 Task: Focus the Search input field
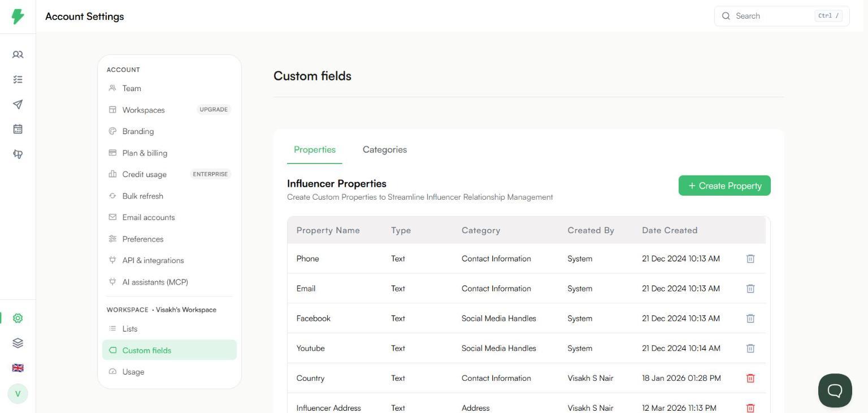[x=782, y=16]
